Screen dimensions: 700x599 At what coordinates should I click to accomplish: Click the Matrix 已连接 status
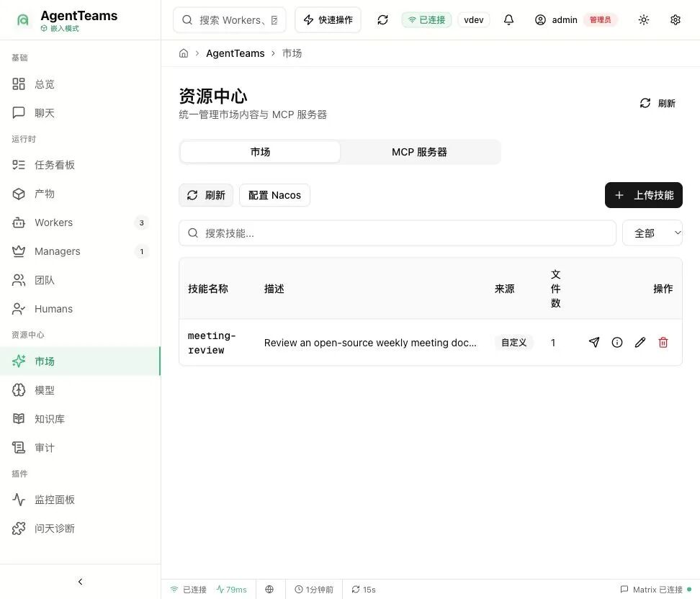pyautogui.click(x=656, y=590)
